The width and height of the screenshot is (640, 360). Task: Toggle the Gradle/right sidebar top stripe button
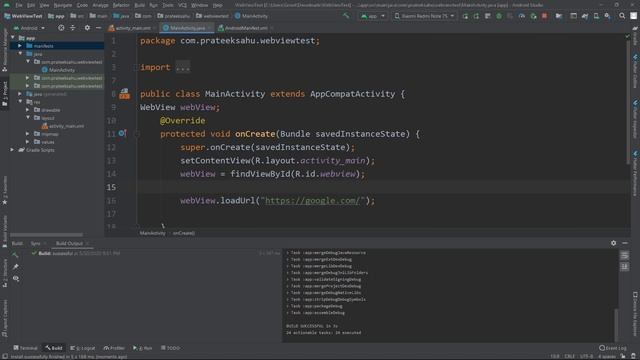(635, 37)
